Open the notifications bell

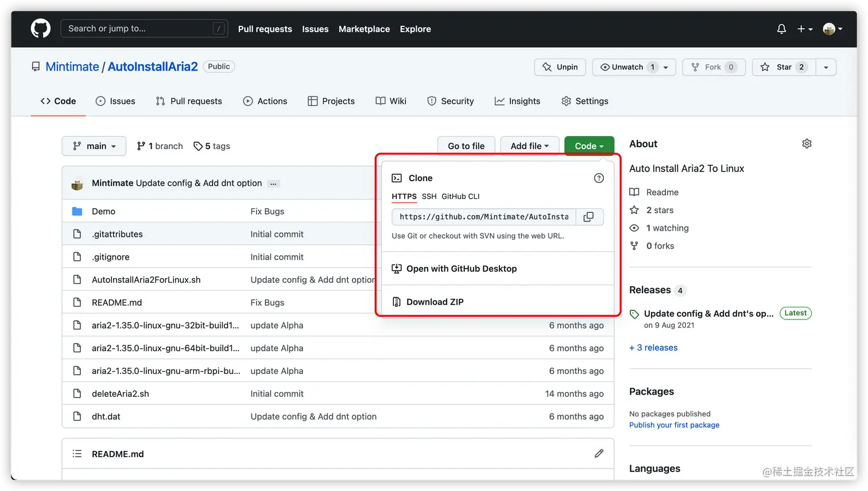click(x=781, y=29)
